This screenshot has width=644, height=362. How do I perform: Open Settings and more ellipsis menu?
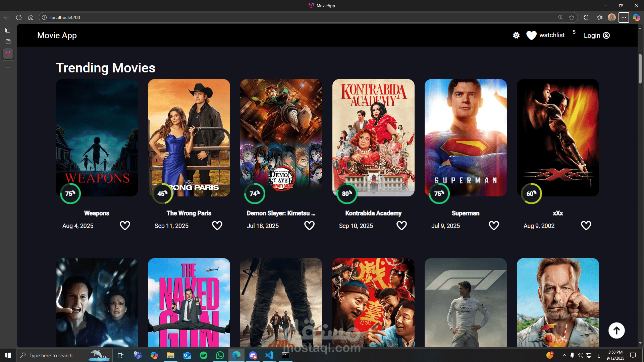(x=624, y=17)
